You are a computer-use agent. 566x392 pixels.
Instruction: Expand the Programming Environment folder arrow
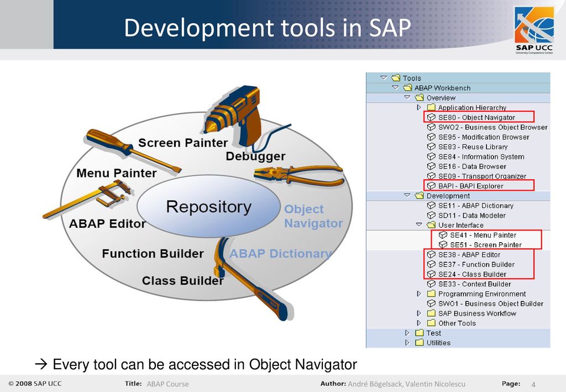point(419,294)
